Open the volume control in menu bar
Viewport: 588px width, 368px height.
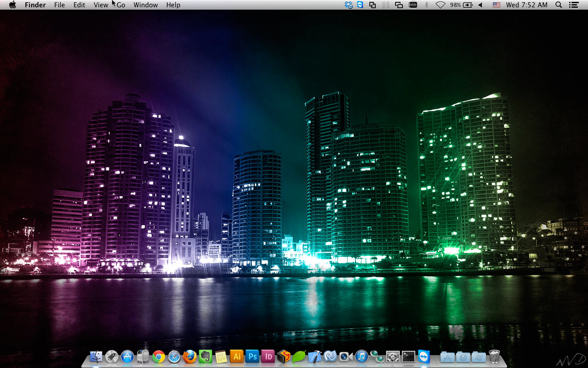481,5
